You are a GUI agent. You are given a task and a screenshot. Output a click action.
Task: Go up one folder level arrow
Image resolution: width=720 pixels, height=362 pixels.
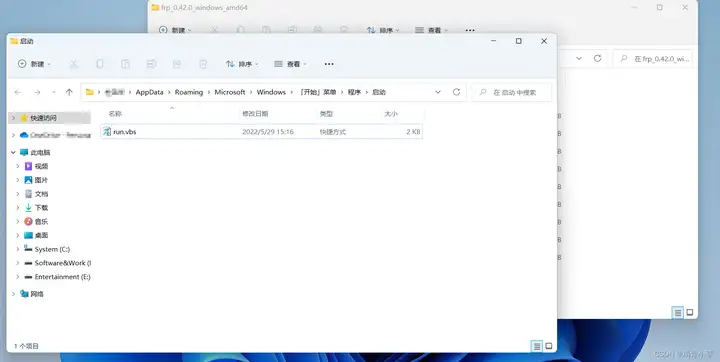pyautogui.click(x=69, y=92)
